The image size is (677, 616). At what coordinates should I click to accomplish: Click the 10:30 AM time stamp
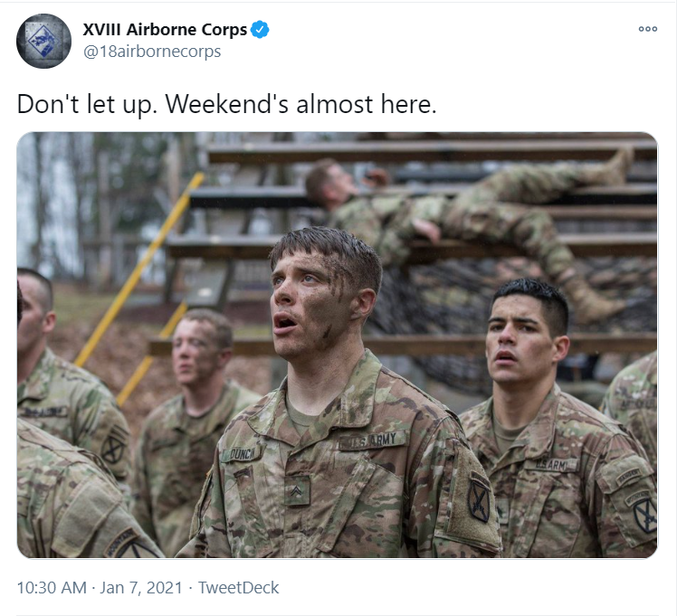coord(52,588)
